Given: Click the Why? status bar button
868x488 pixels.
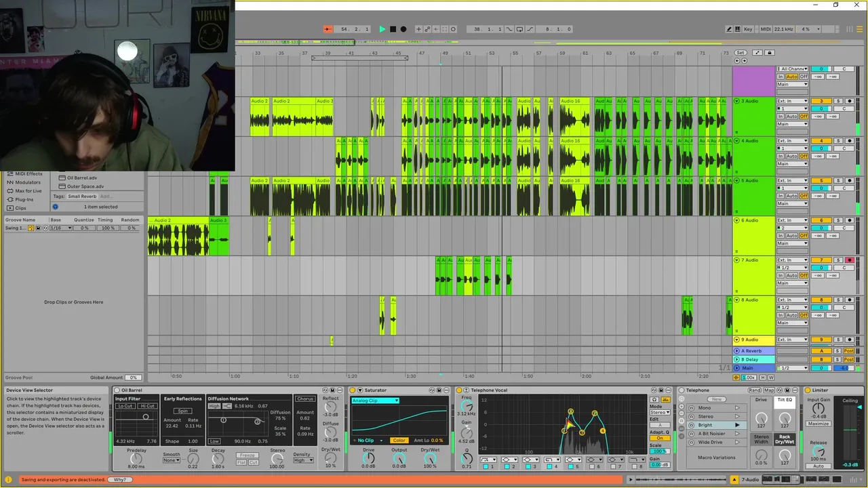Looking at the screenshot, I should 120,480.
